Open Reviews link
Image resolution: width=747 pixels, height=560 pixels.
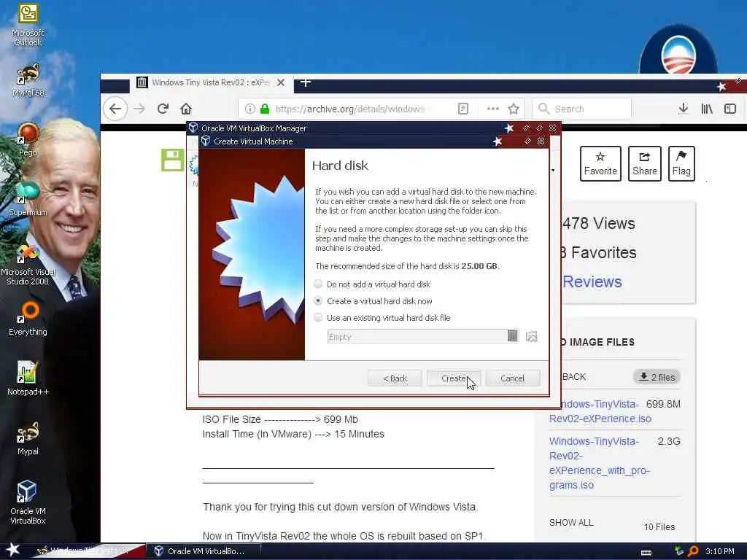click(x=592, y=281)
